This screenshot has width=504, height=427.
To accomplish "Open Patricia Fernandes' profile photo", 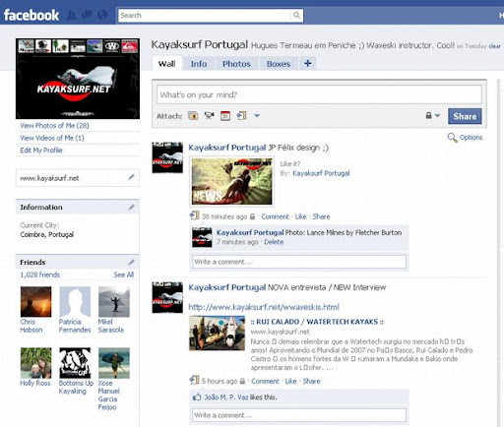I will coord(75,302).
